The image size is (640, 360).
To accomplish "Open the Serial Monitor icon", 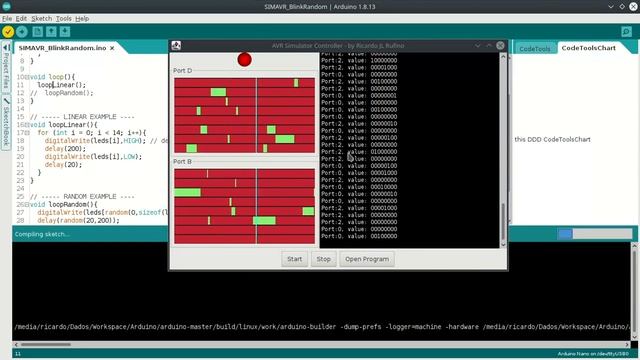I will click(626, 32).
